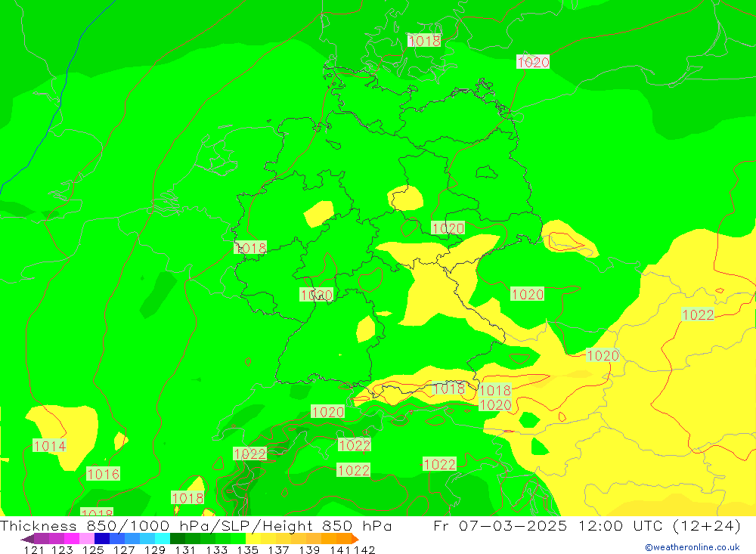Click the legend value 139
The width and height of the screenshot is (756, 554).
tap(309, 549)
